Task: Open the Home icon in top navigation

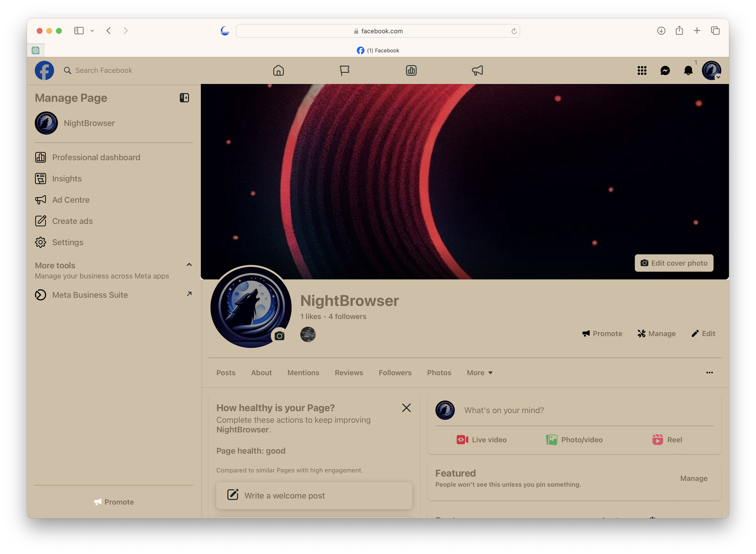Action: coord(278,70)
